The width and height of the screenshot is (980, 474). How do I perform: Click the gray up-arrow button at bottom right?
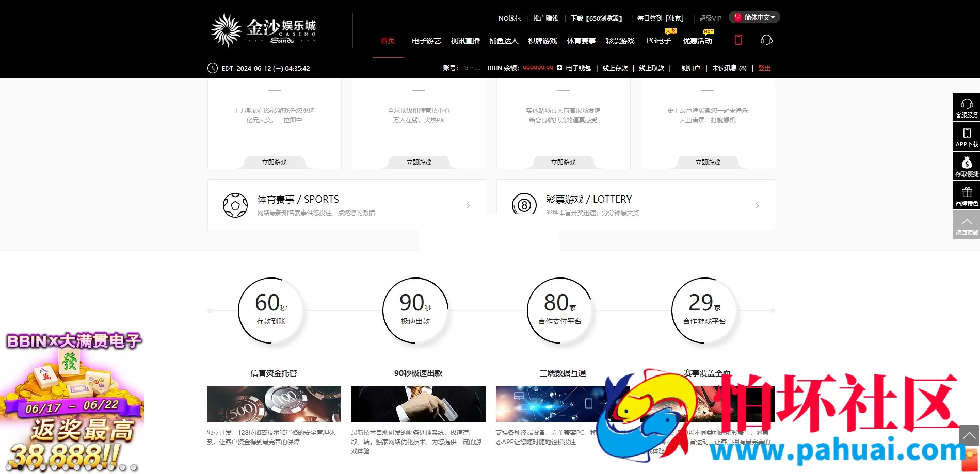(969, 436)
